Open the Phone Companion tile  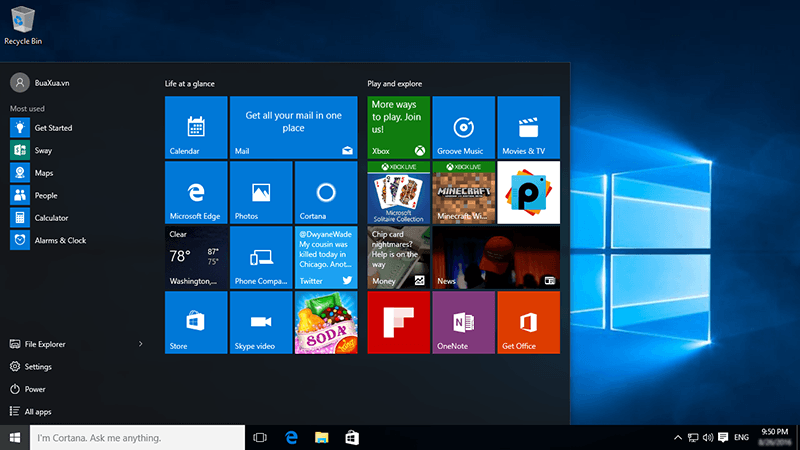261,258
